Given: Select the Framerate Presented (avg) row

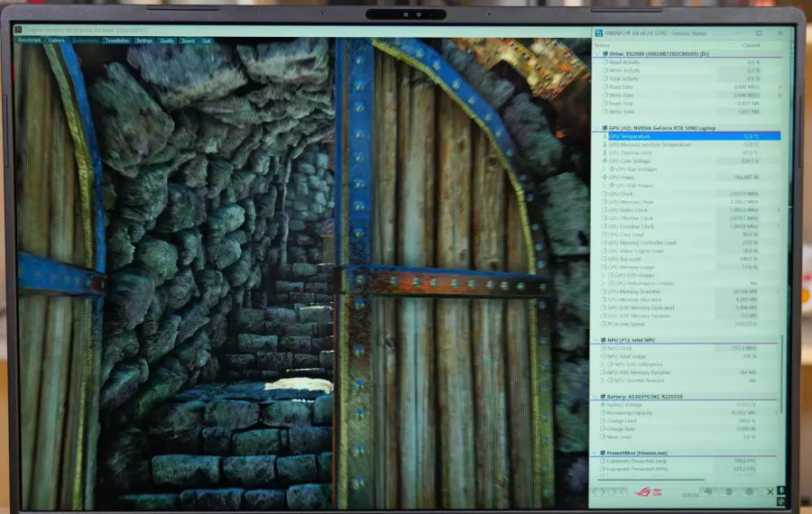Looking at the screenshot, I should coord(688,461).
